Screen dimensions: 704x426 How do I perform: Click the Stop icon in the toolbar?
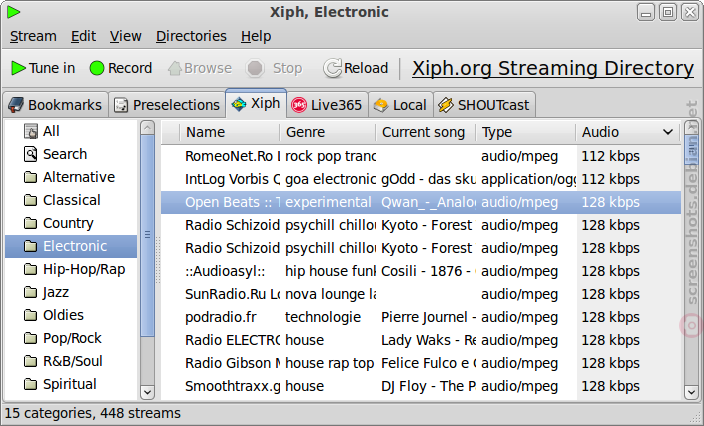point(255,68)
